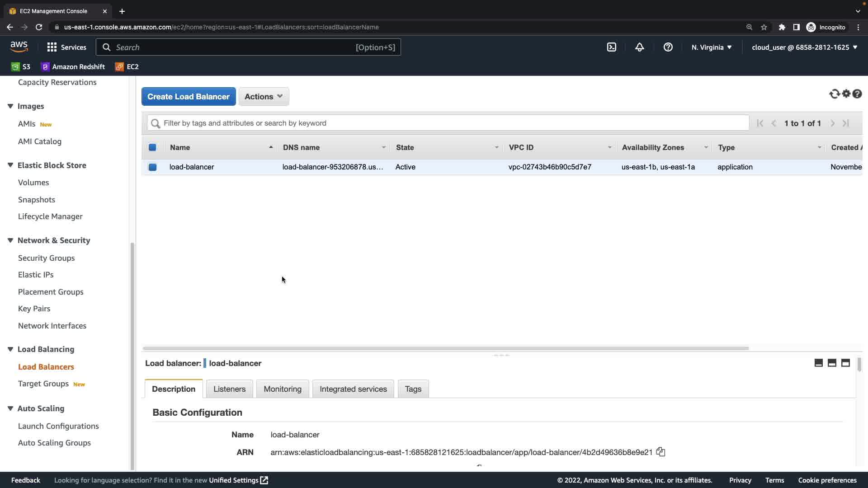Open the Actions dropdown
Viewport: 868px width, 488px height.
264,96
